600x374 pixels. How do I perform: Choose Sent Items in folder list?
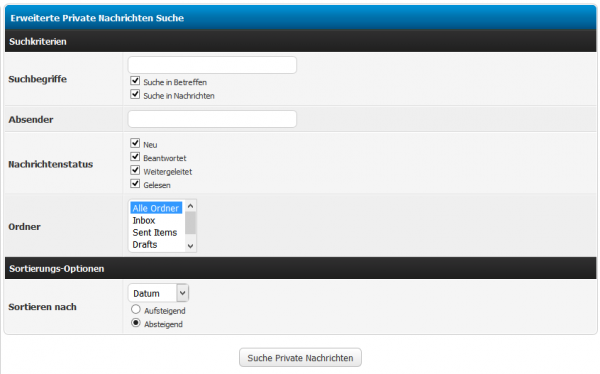[156, 232]
